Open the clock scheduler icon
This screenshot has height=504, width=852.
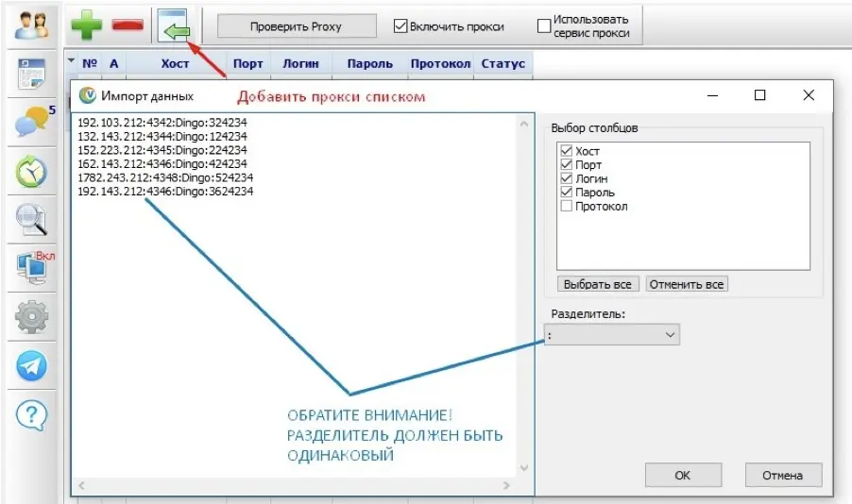[32, 172]
